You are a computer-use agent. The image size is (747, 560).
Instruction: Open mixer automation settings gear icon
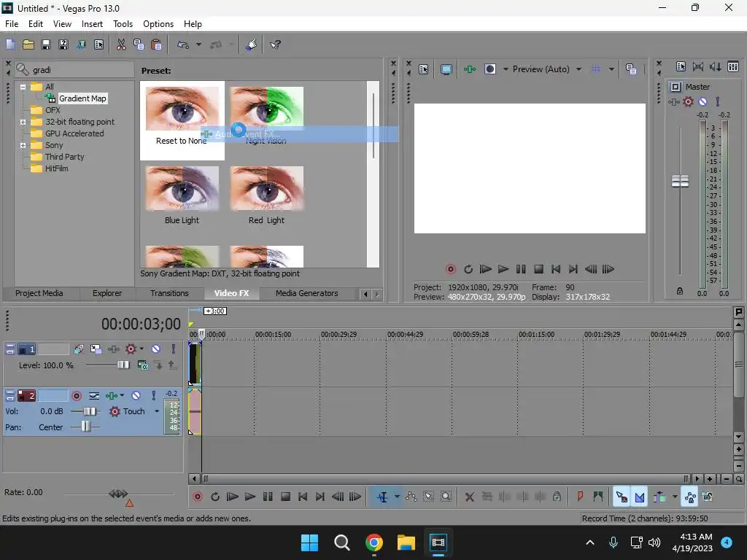coord(688,101)
